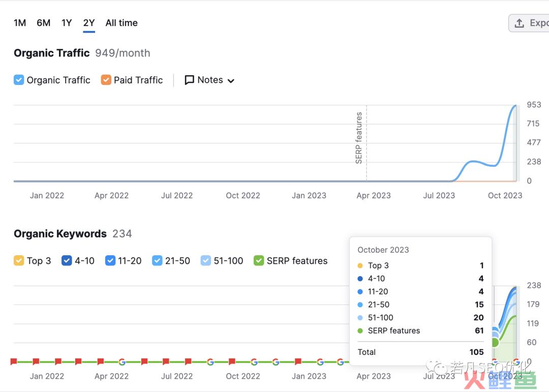Open the Notes dropdown
This screenshot has height=392, width=549.
209,80
